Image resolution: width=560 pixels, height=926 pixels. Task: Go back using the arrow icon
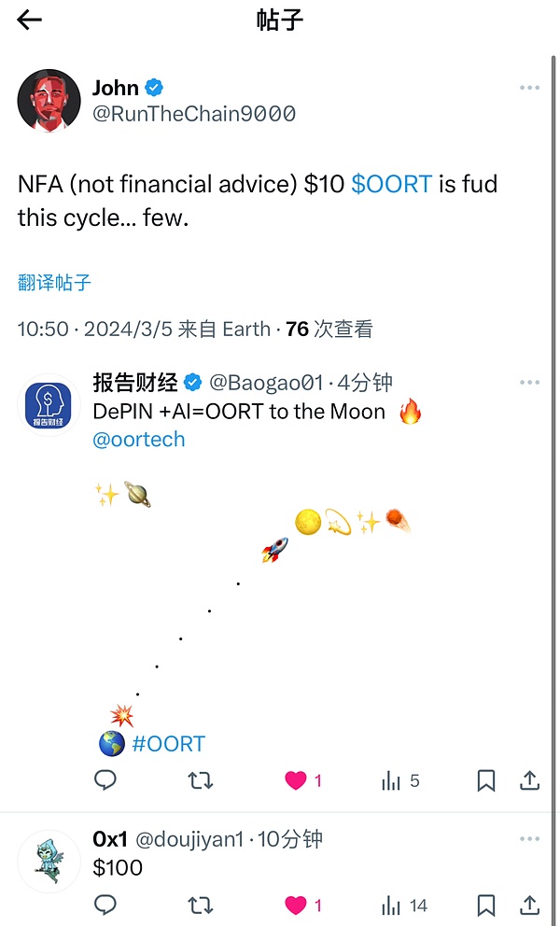click(30, 20)
